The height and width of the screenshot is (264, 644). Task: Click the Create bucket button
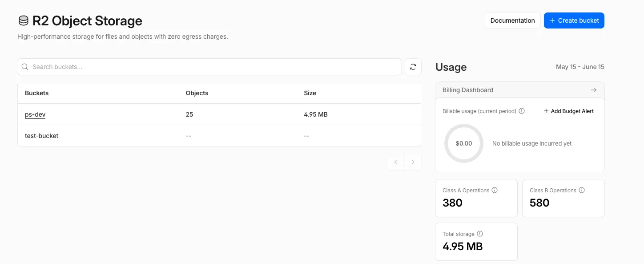pos(574,20)
